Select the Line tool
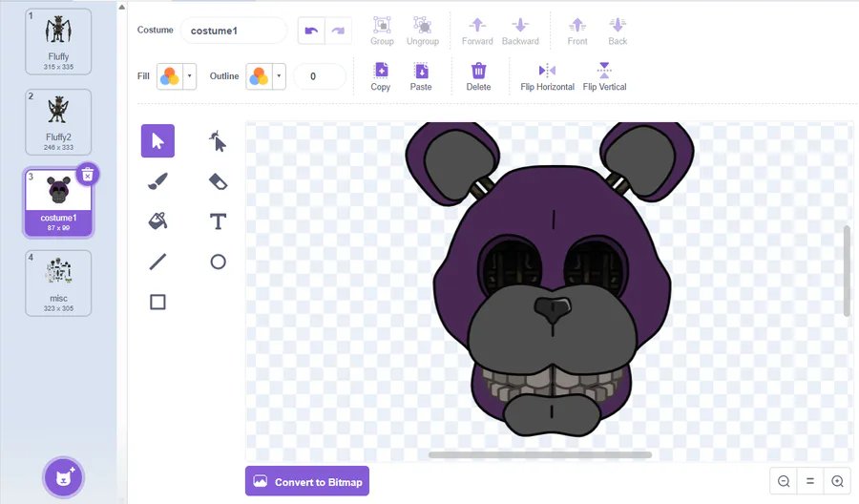Screen dimensions: 859x504 pos(157,262)
